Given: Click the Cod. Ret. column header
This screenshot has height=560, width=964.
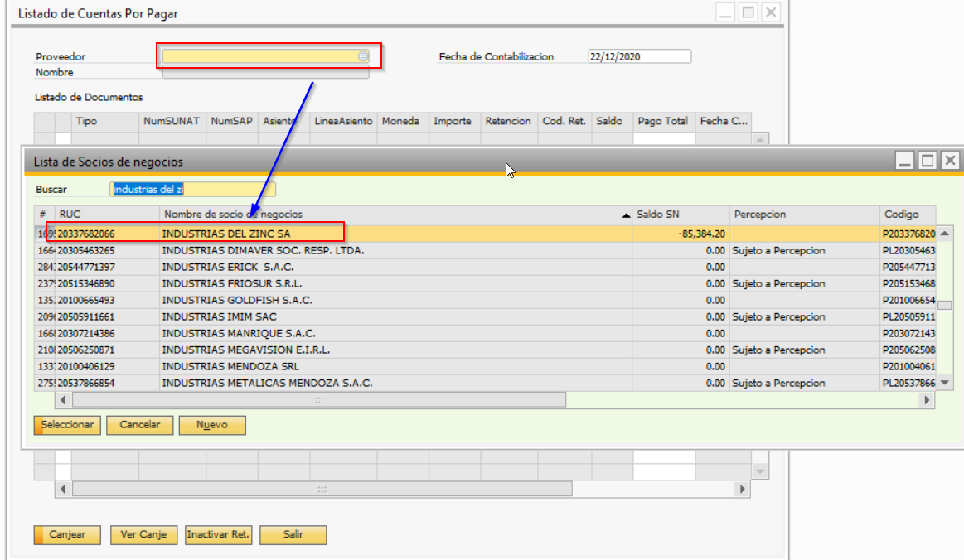Looking at the screenshot, I should tap(564, 122).
